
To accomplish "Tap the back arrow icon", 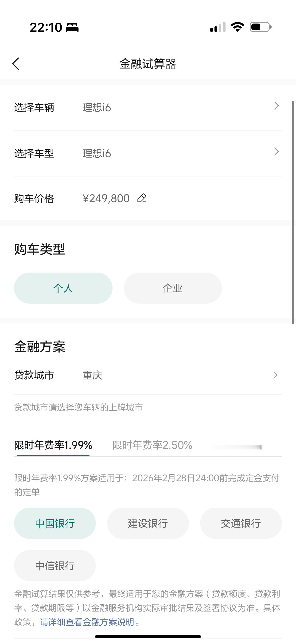I will point(16,64).
